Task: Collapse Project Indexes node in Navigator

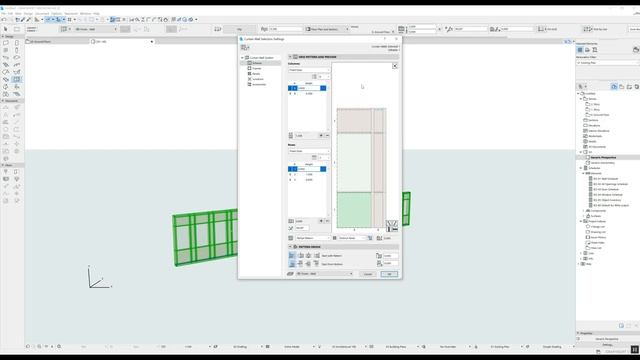Action: (581, 221)
